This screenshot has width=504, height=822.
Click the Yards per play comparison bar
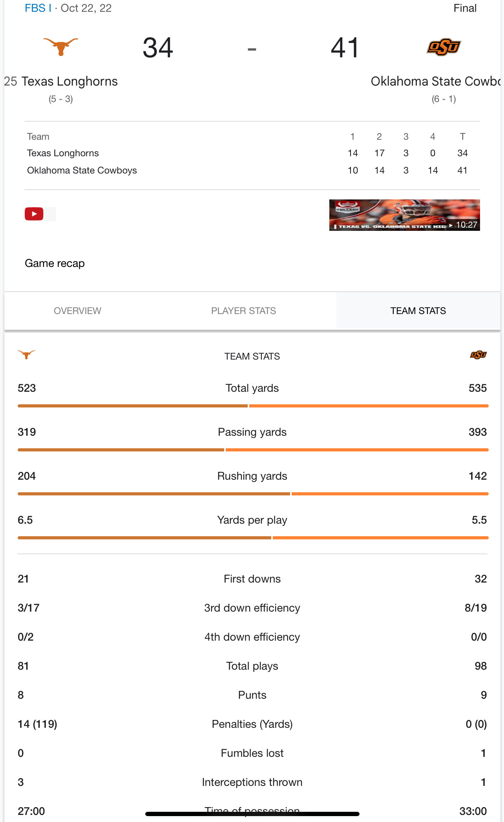click(x=253, y=538)
